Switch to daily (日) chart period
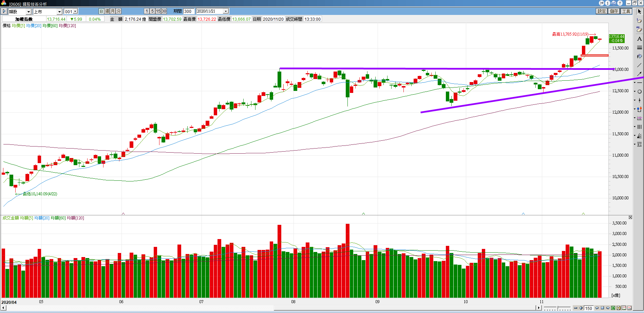644x313 pixels. pos(101,11)
